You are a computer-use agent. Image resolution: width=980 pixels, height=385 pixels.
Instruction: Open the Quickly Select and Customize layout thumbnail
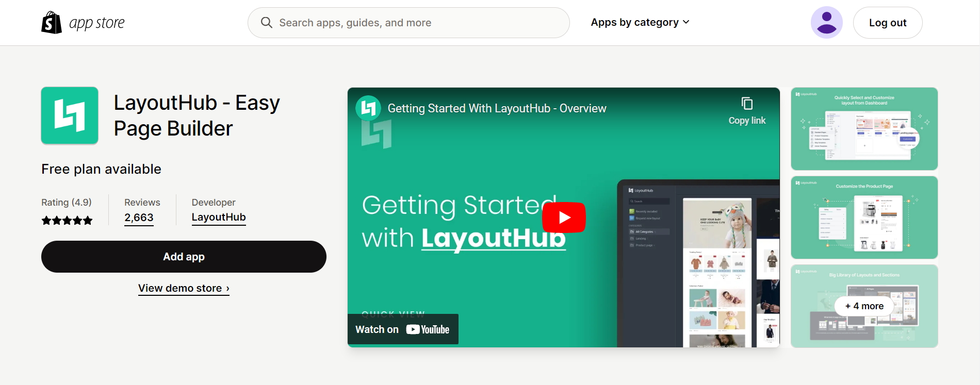pos(864,129)
